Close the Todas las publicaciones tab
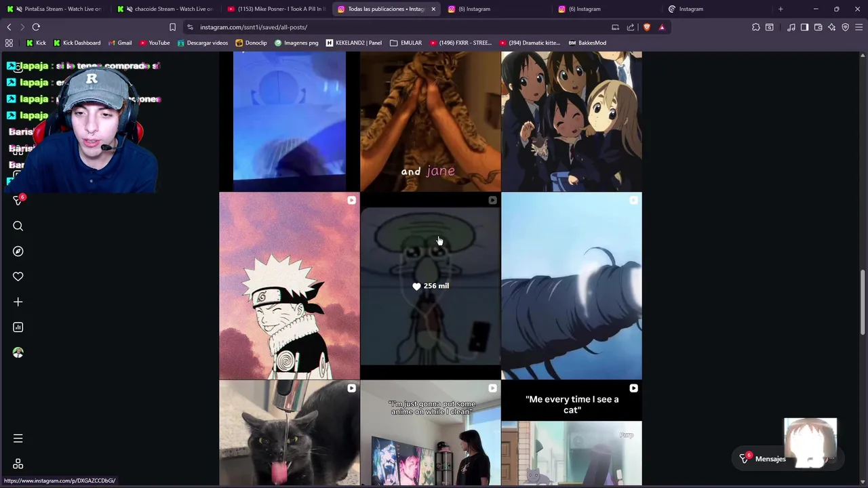 point(433,9)
